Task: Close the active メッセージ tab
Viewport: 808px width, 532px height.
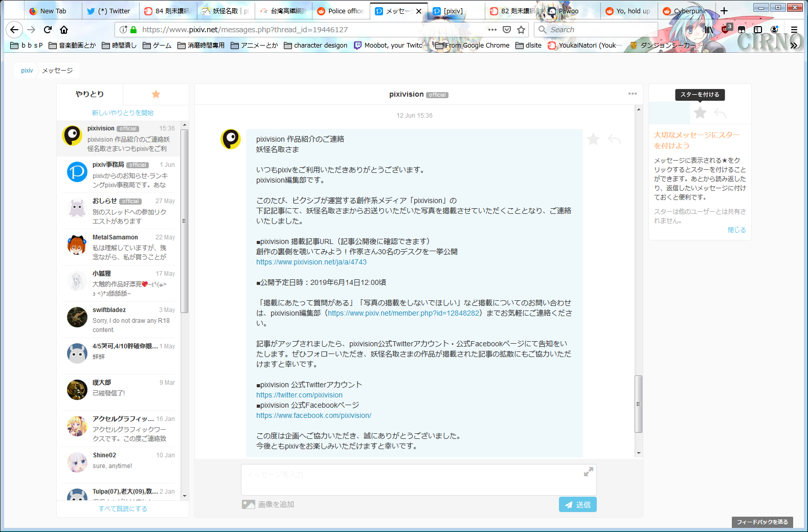Action: pos(419,11)
